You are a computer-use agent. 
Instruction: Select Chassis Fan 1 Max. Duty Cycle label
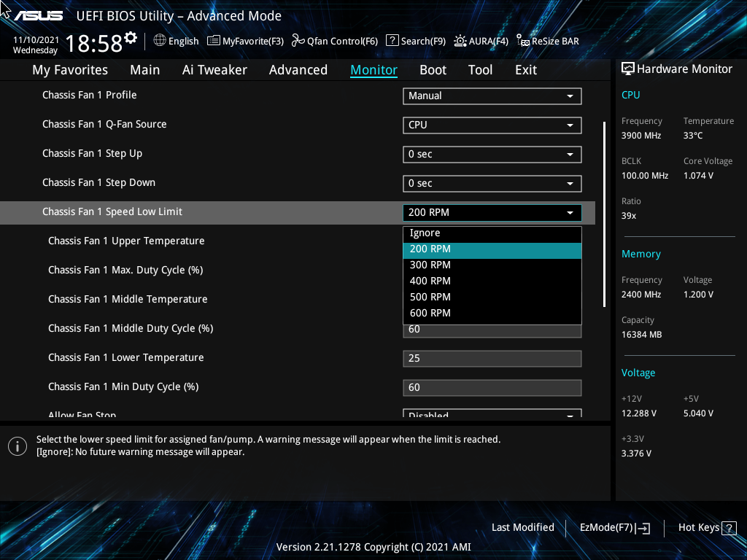tap(125, 270)
